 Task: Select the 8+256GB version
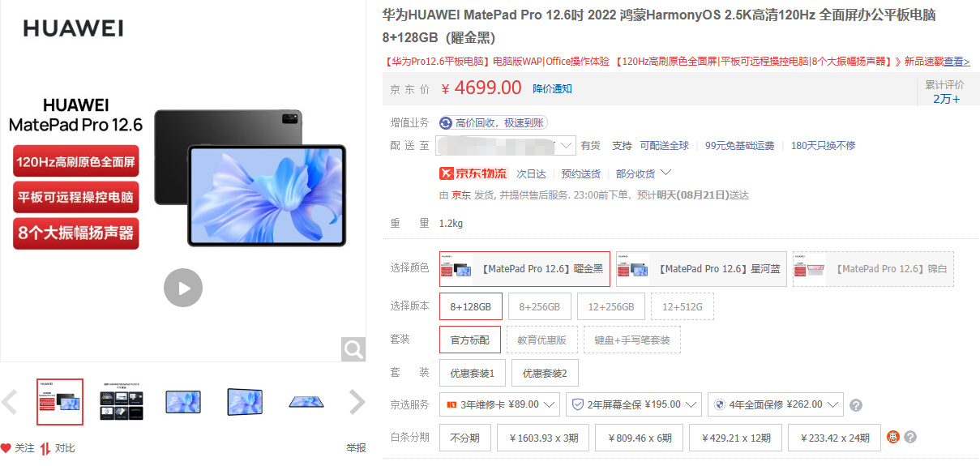tap(540, 307)
